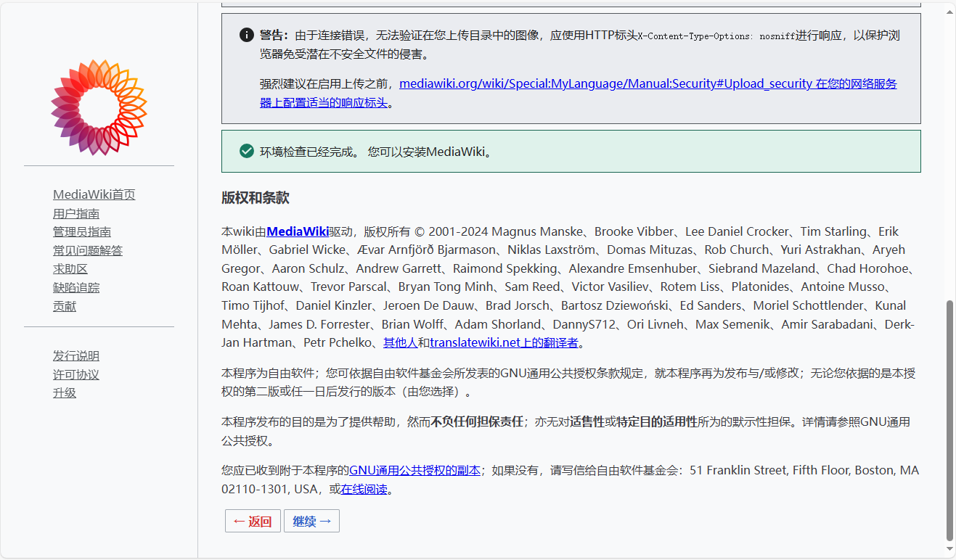Open translatewiki.net上的翻译者 link
956x560 pixels.
coord(504,342)
